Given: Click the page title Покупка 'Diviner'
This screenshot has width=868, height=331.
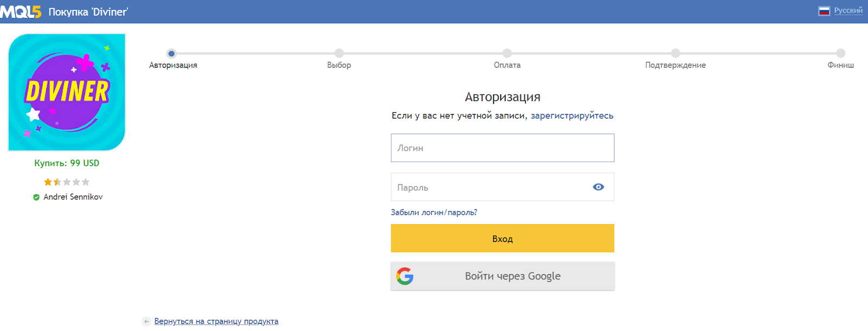Looking at the screenshot, I should (x=88, y=12).
